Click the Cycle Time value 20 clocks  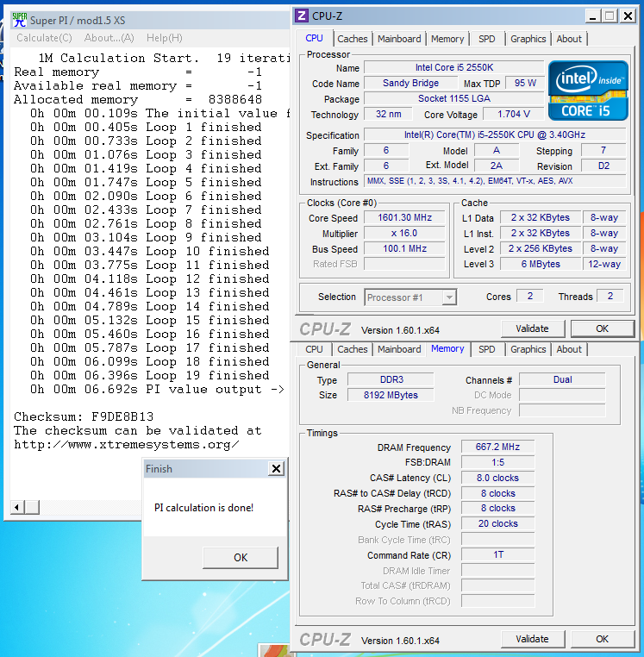[x=497, y=523]
